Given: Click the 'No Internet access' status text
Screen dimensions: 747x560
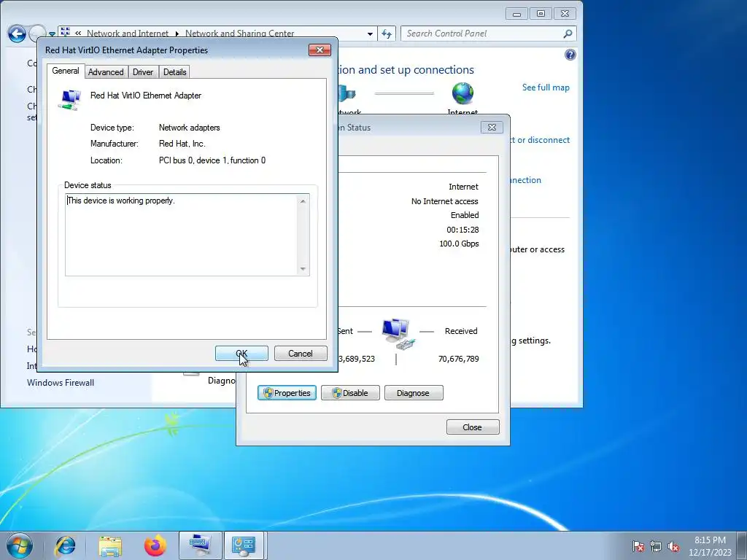Looking at the screenshot, I should click(x=444, y=201).
